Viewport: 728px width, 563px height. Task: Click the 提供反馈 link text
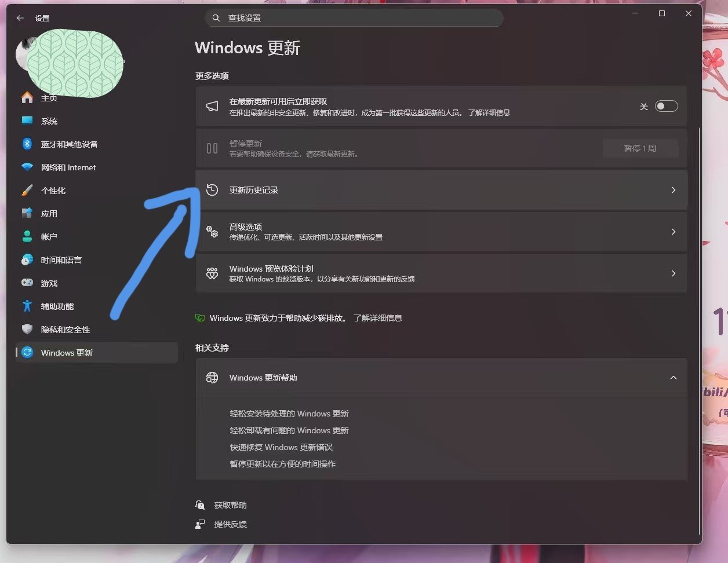pyautogui.click(x=231, y=524)
